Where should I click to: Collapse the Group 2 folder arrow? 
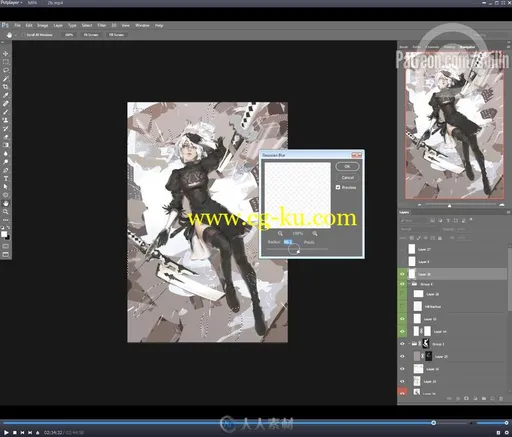[409, 344]
